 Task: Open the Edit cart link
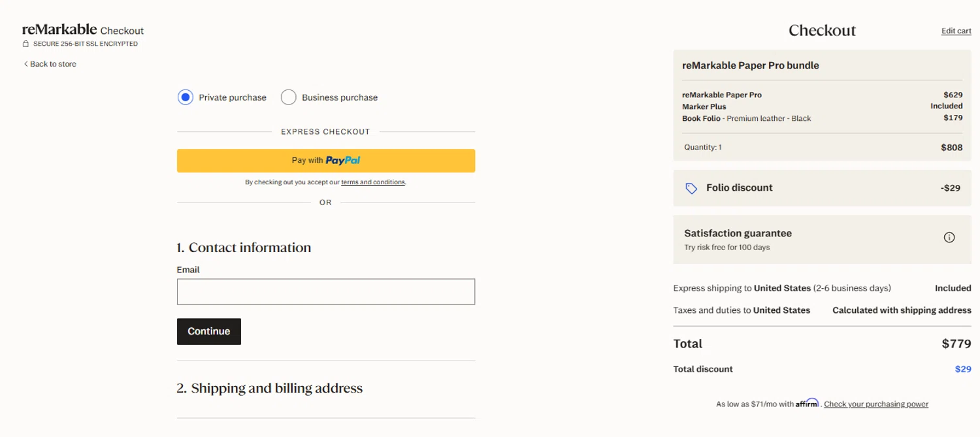(x=956, y=31)
